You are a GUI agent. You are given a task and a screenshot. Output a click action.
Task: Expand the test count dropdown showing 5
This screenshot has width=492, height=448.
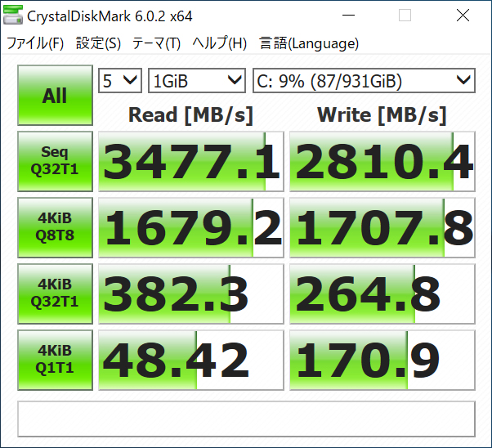pyautogui.click(x=120, y=81)
